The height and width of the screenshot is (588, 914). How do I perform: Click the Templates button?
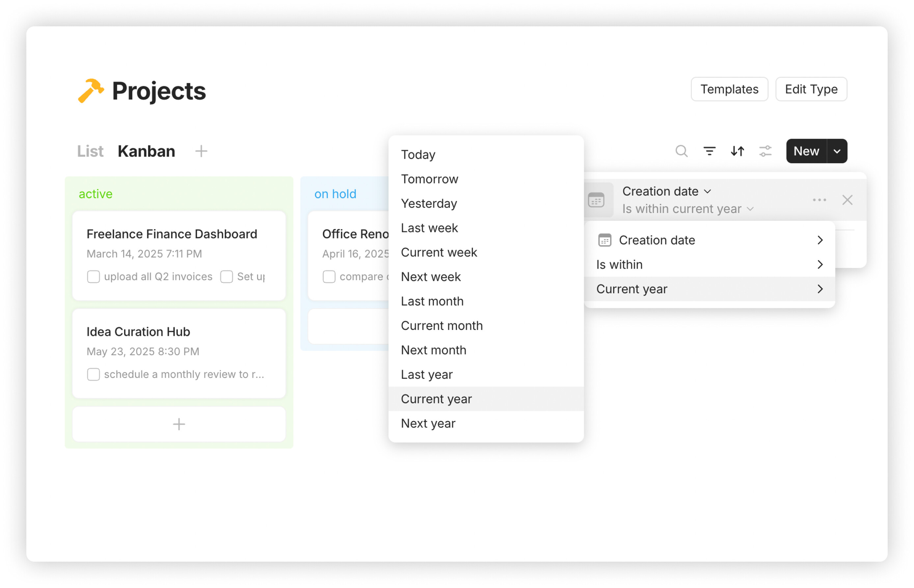(x=729, y=89)
